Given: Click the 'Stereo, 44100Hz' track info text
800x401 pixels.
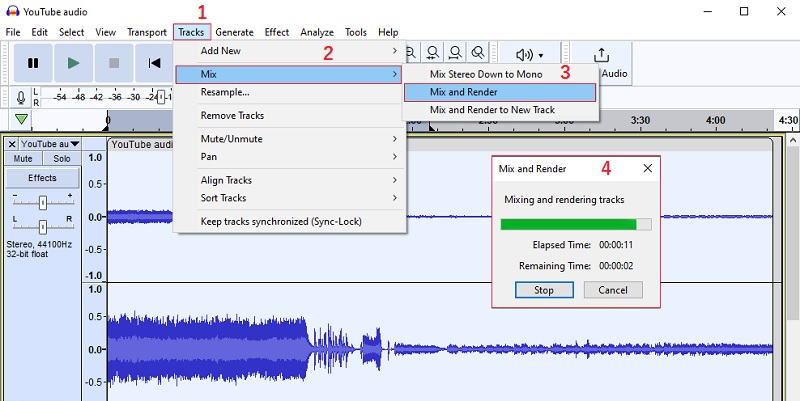Looking at the screenshot, I should [39, 245].
